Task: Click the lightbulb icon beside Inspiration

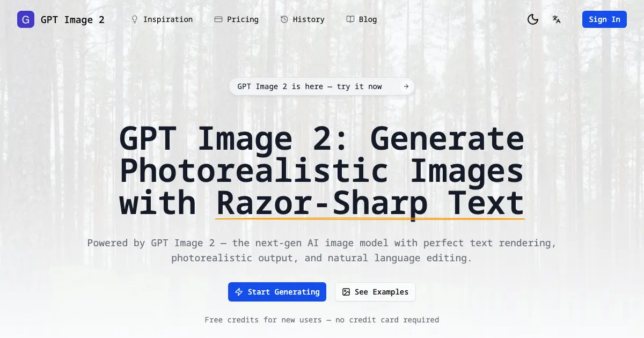Action: 135,19
